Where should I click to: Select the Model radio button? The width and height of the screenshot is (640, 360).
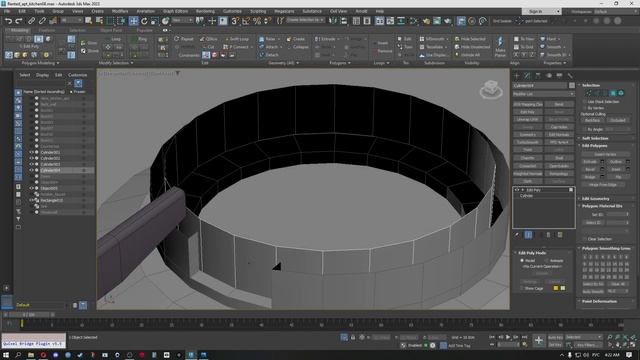[522, 260]
